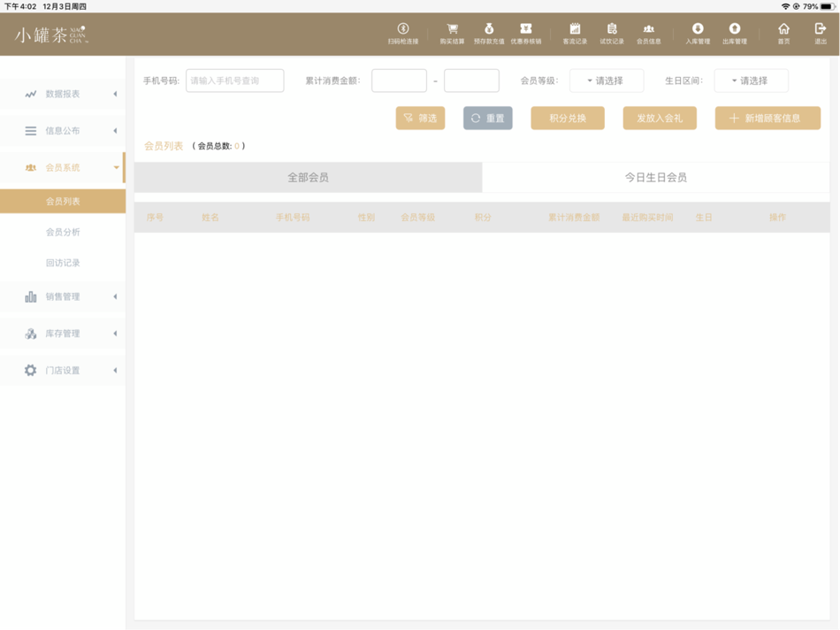
Task: Click the 手机号码 column header
Action: click(x=293, y=217)
